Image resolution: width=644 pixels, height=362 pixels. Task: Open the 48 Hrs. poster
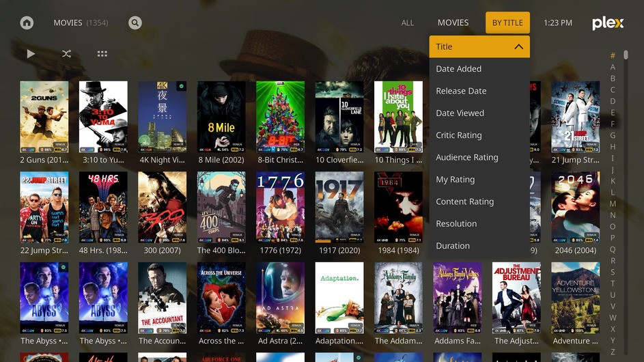(103, 207)
